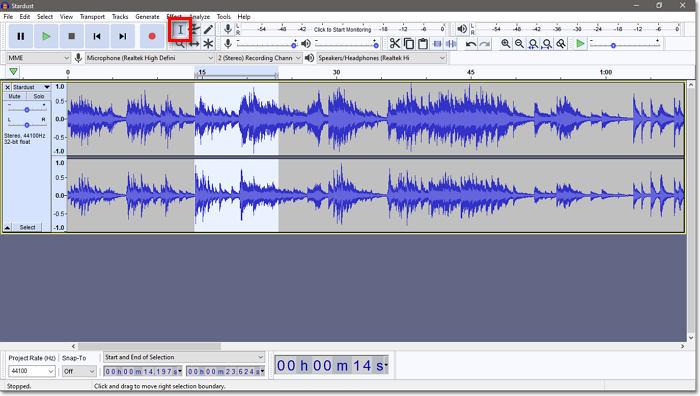Viewport: 700px width, 396px height.
Task: Open the Generate menu
Action: [147, 17]
